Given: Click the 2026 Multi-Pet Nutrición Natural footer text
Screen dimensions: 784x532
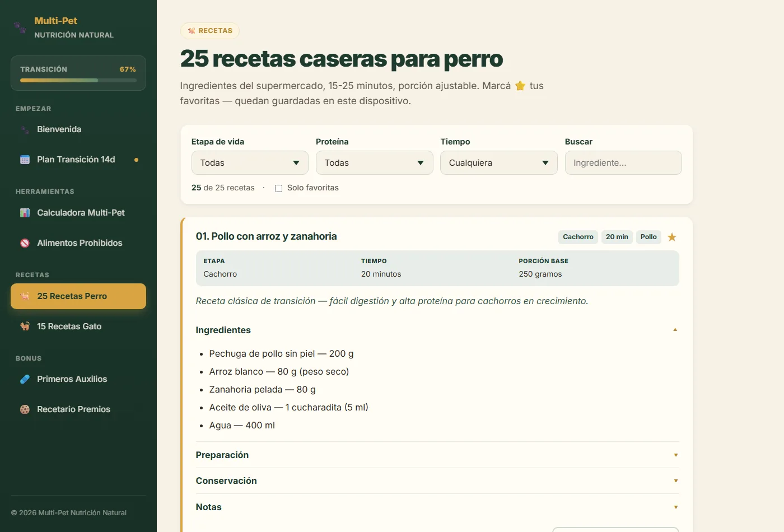Looking at the screenshot, I should click(69, 512).
